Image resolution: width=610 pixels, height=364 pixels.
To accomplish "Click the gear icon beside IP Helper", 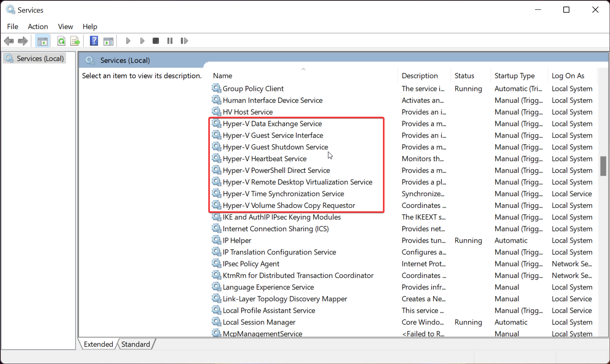I will [x=216, y=240].
